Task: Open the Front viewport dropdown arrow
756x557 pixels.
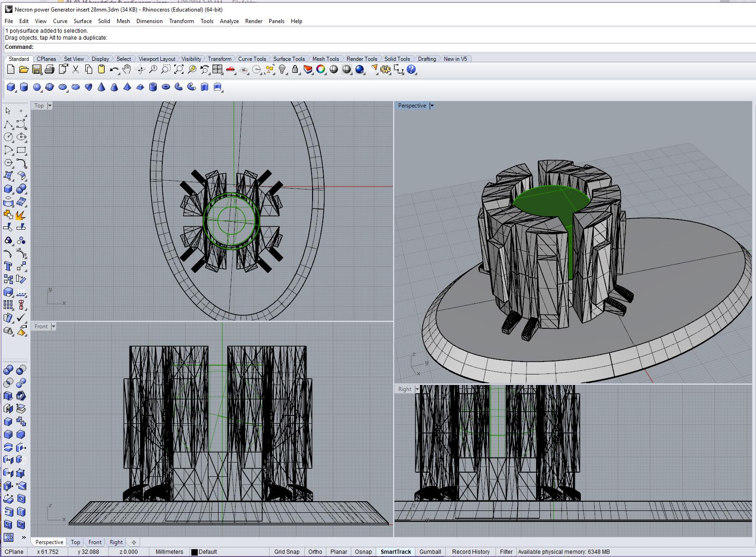Action: (53, 326)
